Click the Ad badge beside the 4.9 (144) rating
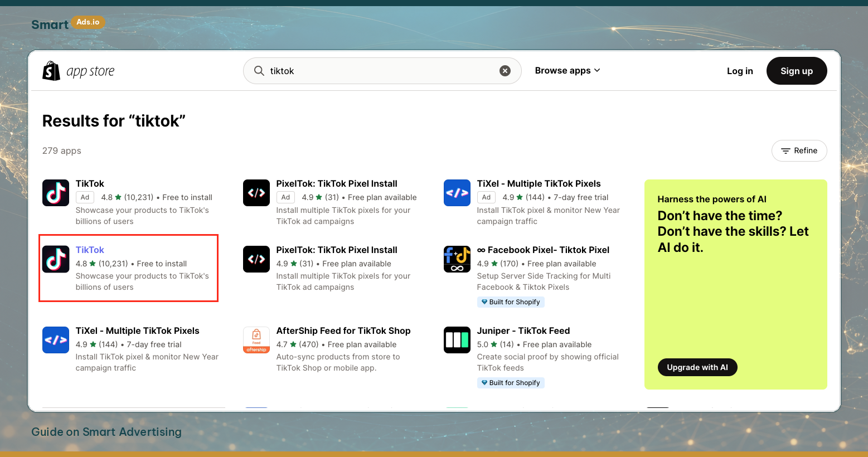The height and width of the screenshot is (457, 868). (x=486, y=197)
